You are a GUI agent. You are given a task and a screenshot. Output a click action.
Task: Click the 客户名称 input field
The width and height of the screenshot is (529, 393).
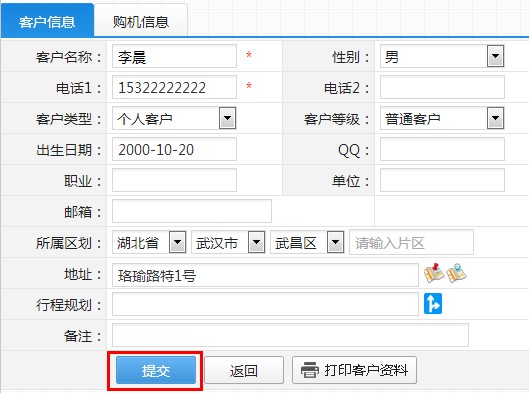(x=174, y=56)
